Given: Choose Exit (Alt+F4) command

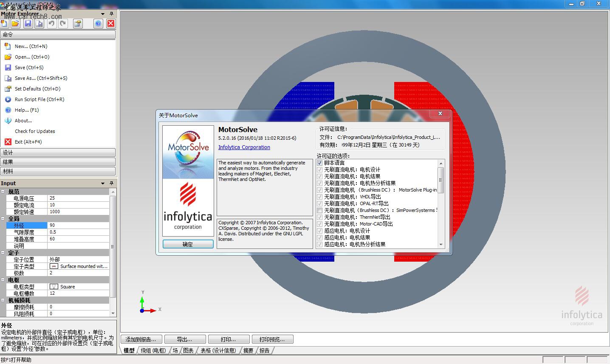Looking at the screenshot, I should pyautogui.click(x=28, y=142).
